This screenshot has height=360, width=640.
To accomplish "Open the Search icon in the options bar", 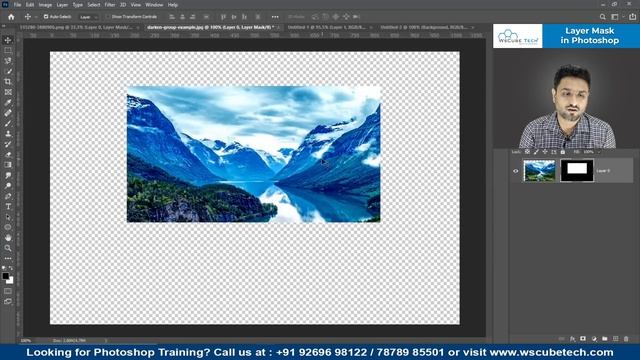I will click(x=602, y=17).
